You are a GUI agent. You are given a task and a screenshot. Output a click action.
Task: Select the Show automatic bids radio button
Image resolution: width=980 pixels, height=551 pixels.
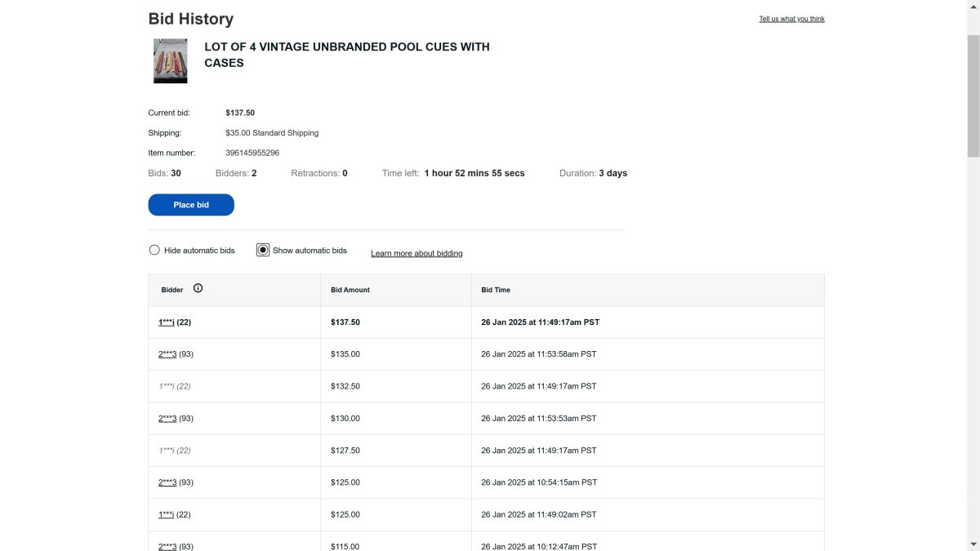tap(263, 251)
